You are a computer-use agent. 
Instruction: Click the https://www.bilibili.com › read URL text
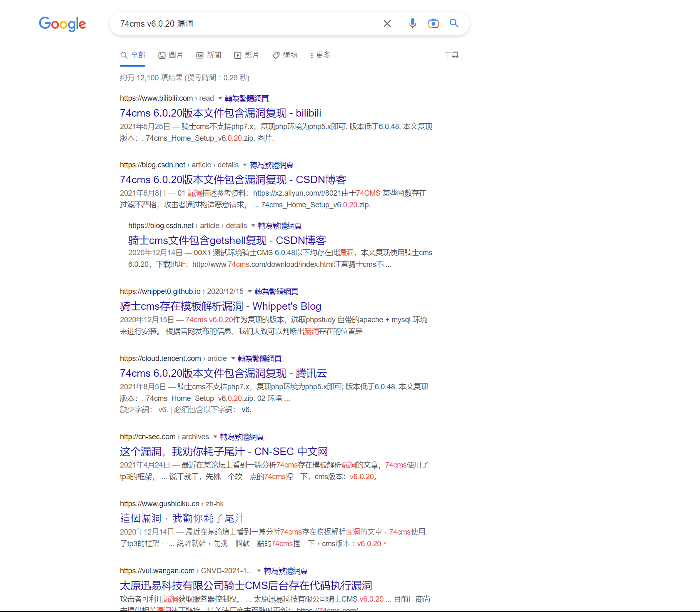pos(167,98)
